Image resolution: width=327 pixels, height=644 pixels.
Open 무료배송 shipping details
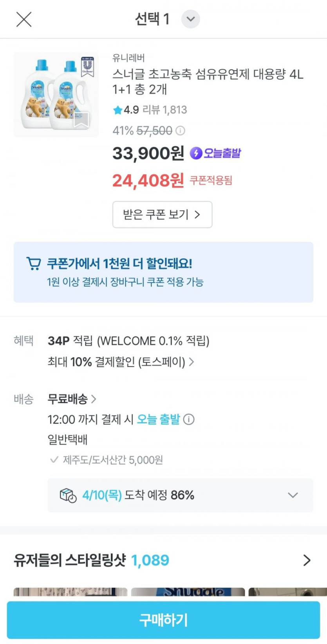pos(72,399)
